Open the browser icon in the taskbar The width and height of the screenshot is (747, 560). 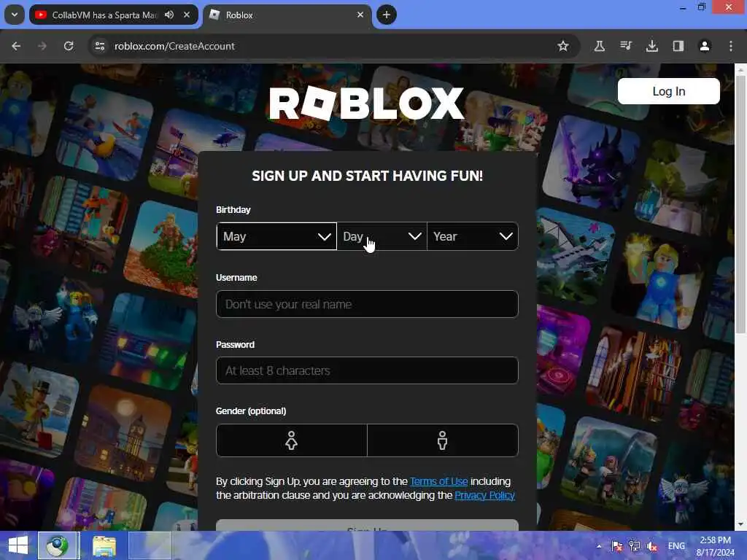tap(57, 545)
